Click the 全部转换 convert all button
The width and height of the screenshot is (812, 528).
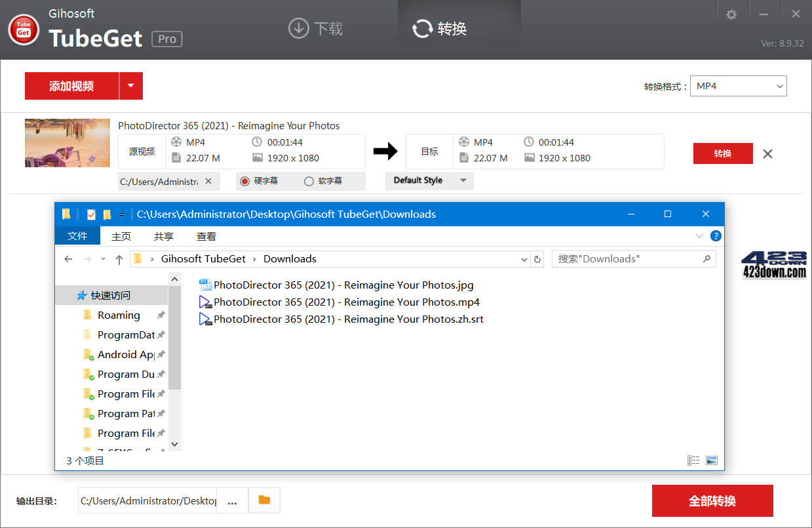(712, 500)
